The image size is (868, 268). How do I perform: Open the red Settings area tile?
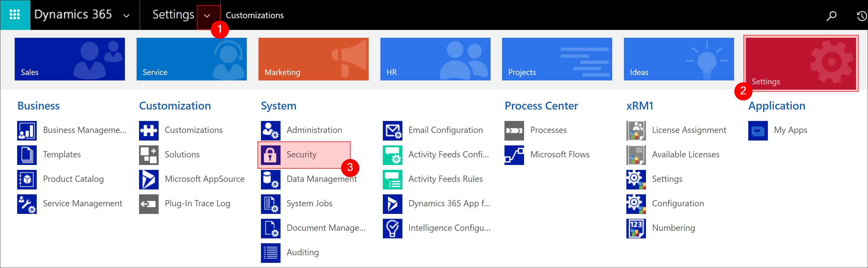pyautogui.click(x=801, y=63)
